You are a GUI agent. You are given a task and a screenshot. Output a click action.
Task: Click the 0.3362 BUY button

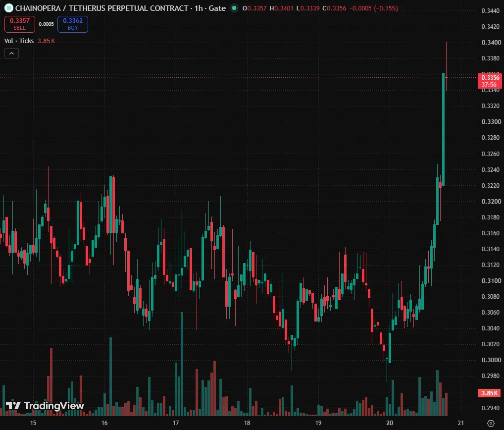click(73, 24)
